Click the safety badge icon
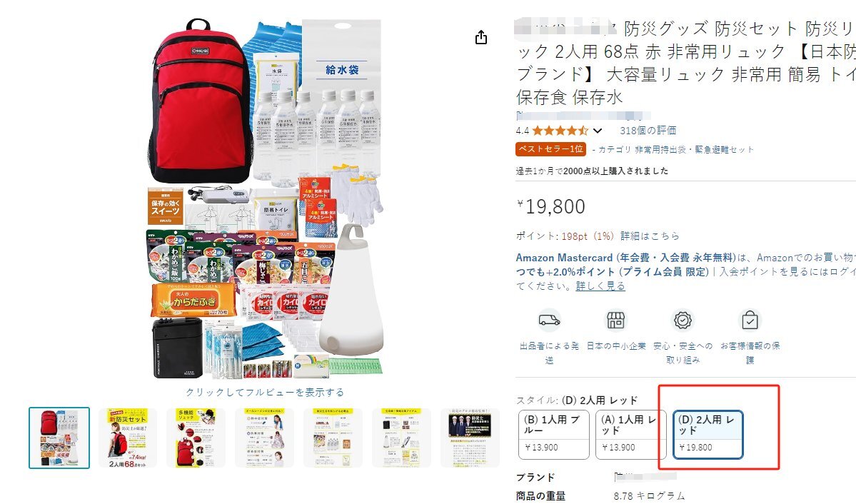The height and width of the screenshot is (504, 856). point(683,321)
